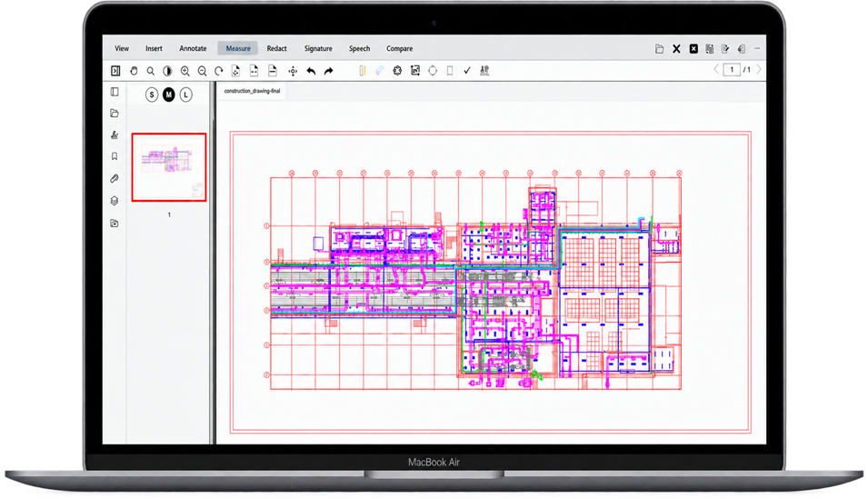Image resolution: width=868 pixels, height=499 pixels.
Task: Click the Zoom In magnifier
Action: coord(185,71)
